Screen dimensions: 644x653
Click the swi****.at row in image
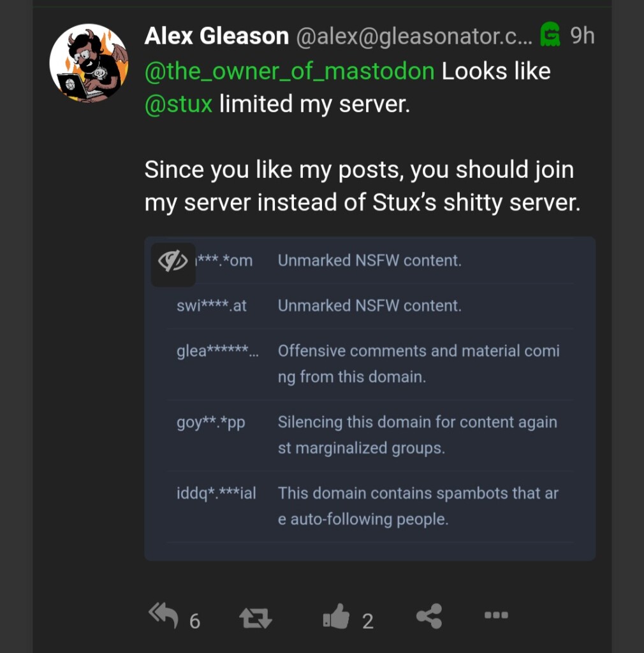(x=370, y=306)
